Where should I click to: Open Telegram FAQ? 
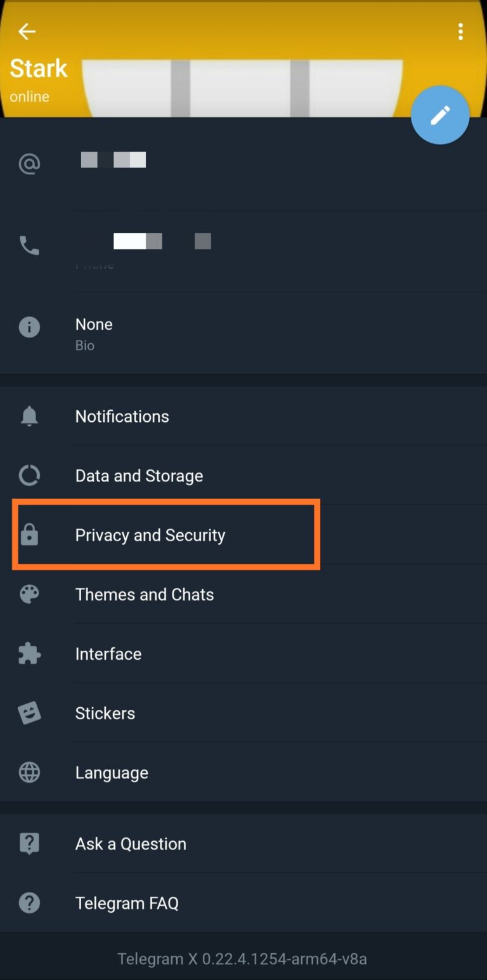243,903
